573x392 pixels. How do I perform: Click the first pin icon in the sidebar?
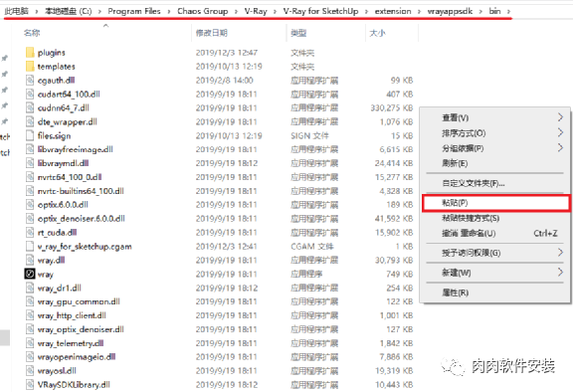click(x=4, y=58)
